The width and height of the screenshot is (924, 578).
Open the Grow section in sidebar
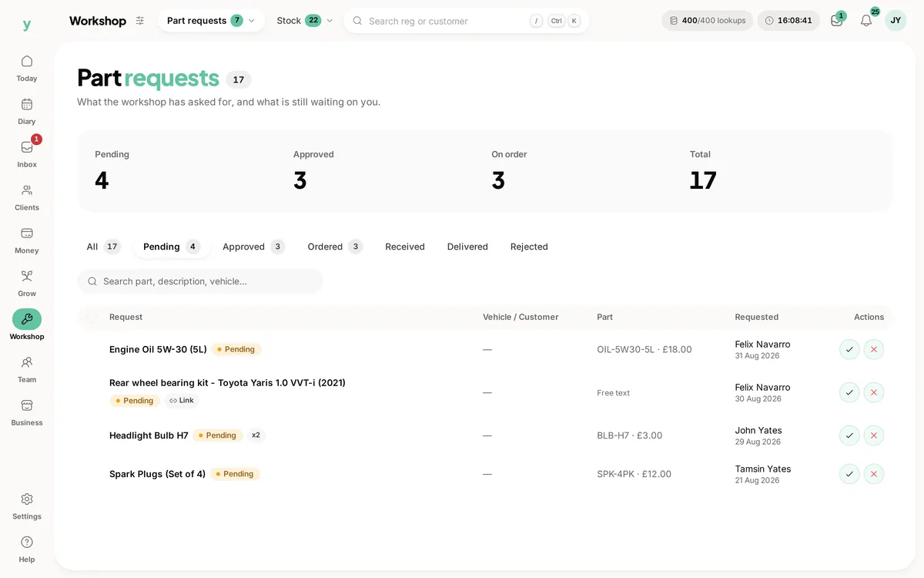[27, 284]
